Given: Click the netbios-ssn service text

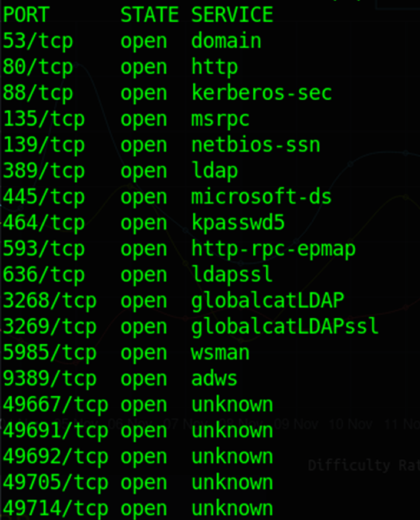Looking at the screenshot, I should [x=256, y=145].
